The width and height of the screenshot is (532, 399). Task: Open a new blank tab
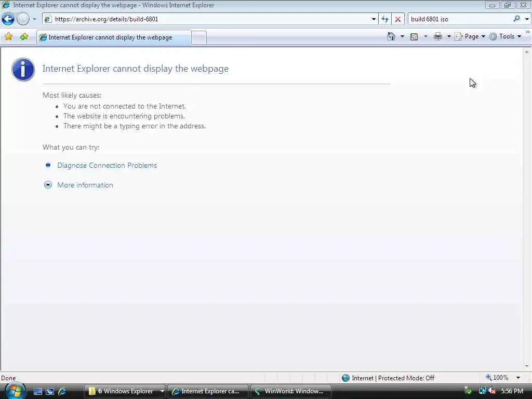199,37
